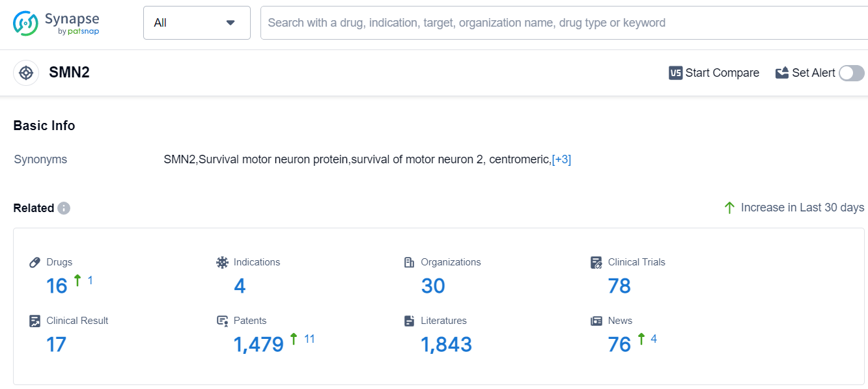Viewport: 868px width, 389px height.
Task: Click the Start Compare VS icon
Action: tap(675, 73)
